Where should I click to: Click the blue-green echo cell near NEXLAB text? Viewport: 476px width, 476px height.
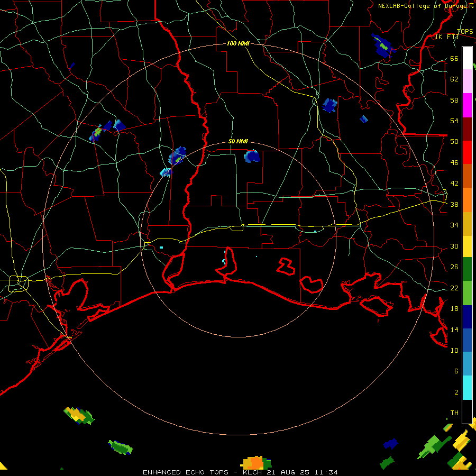(x=383, y=46)
